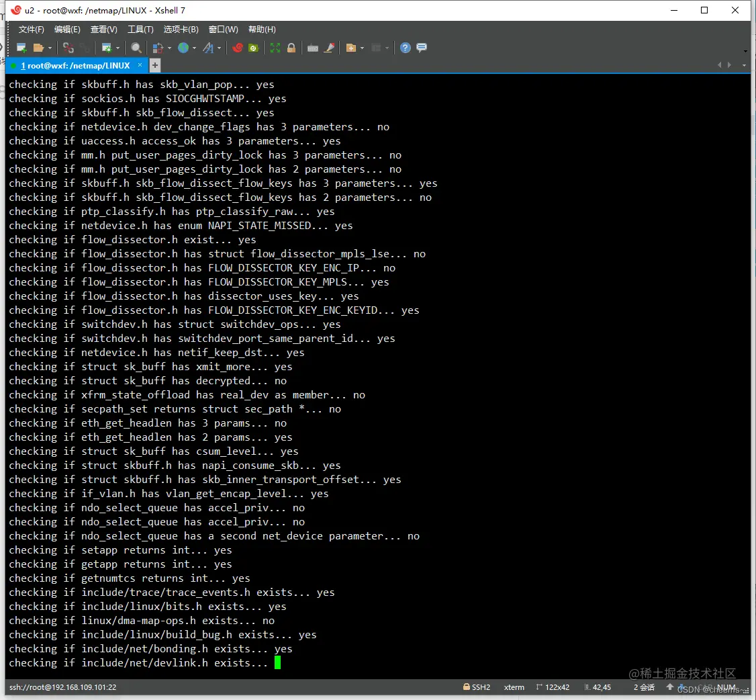
Task: Click the new folder transfer icon
Action: pos(351,48)
